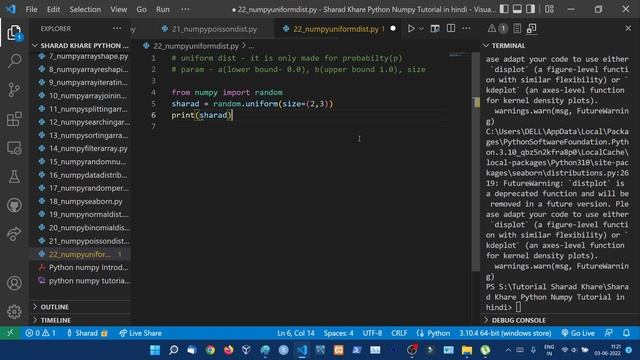The width and height of the screenshot is (640, 360).
Task: Open the Extensions view
Action: (14, 119)
